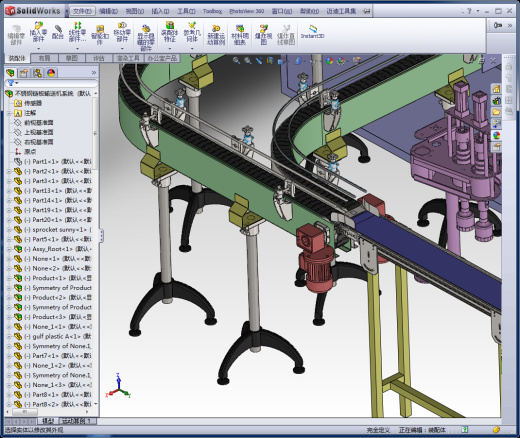520x438 pixels.
Task: Open New Motion Study (新建运动算例) tool
Action: [x=216, y=34]
